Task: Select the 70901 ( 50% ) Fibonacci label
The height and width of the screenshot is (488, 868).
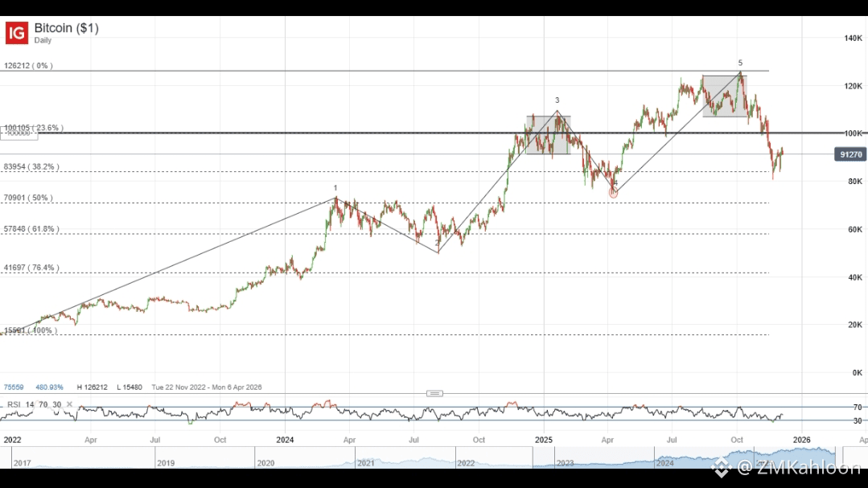Action: (x=28, y=198)
